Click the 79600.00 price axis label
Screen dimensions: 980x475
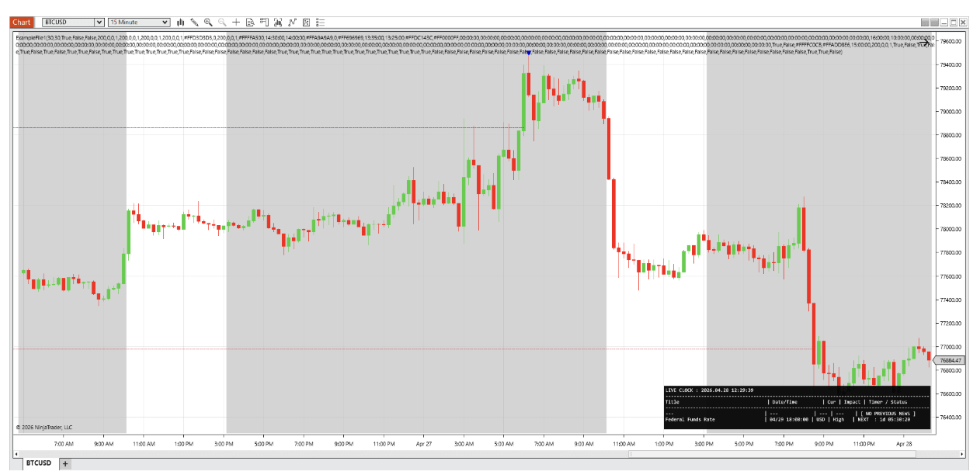[x=950, y=41]
